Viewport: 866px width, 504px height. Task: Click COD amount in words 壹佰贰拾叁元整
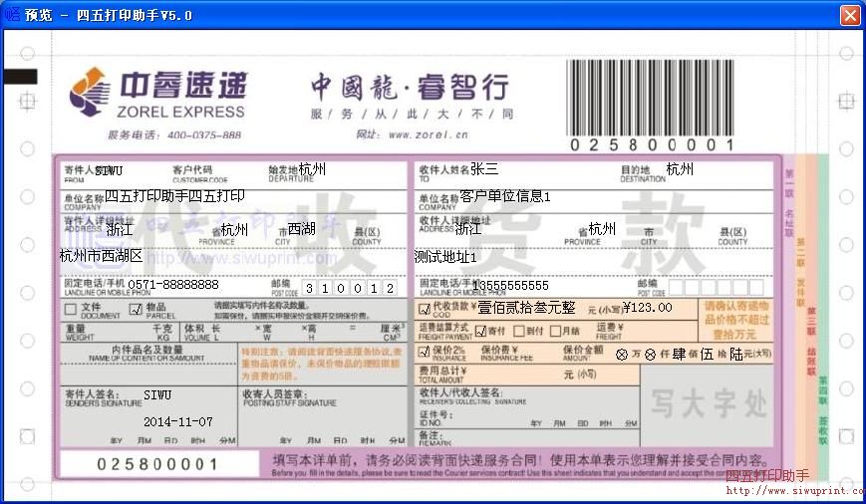(526, 308)
